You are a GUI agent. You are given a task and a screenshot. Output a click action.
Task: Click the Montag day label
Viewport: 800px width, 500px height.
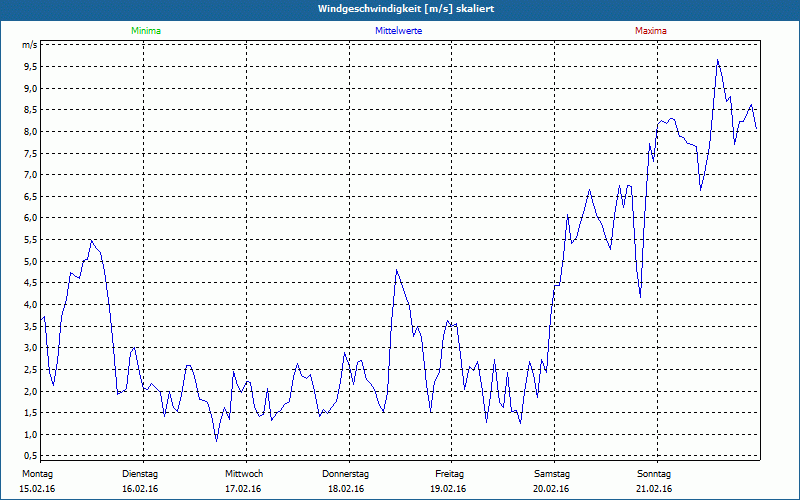pyautogui.click(x=37, y=474)
